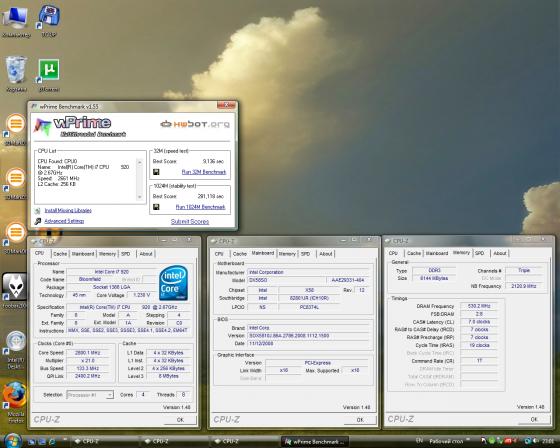Click the 'Bloomfield' code name value
Image resolution: width=560 pixels, height=448 pixels.
[x=90, y=279]
